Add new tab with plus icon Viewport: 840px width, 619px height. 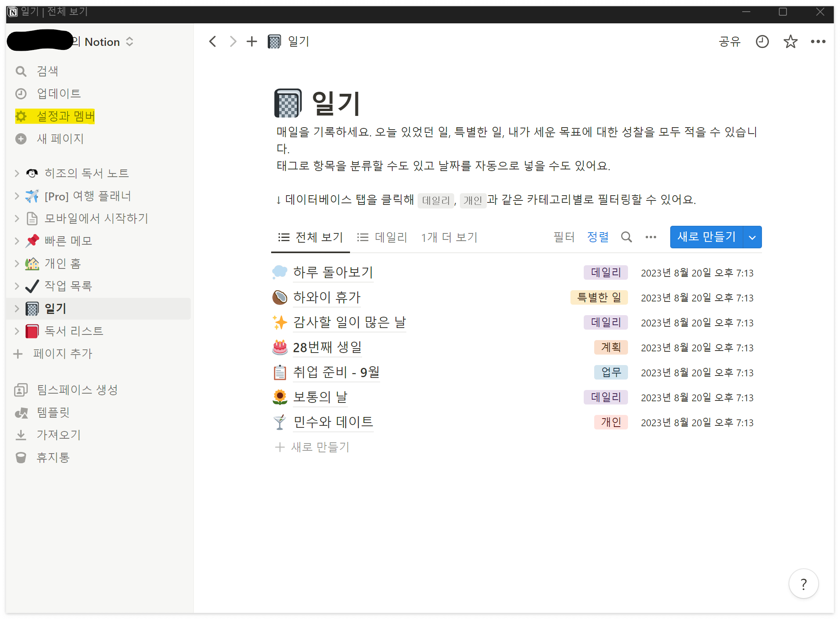251,41
